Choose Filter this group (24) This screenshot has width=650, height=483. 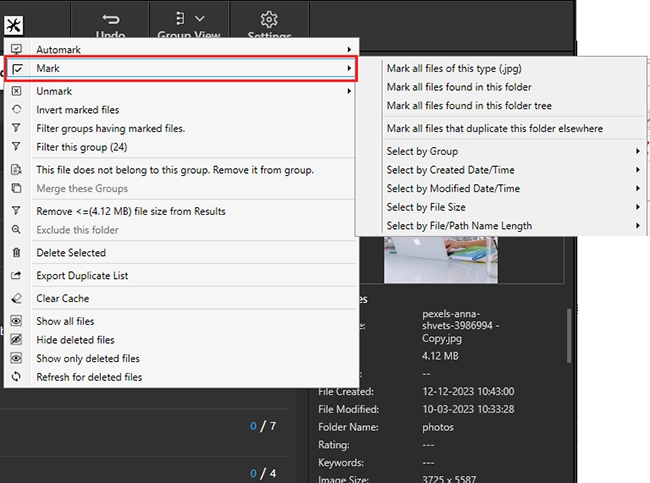coord(181,147)
